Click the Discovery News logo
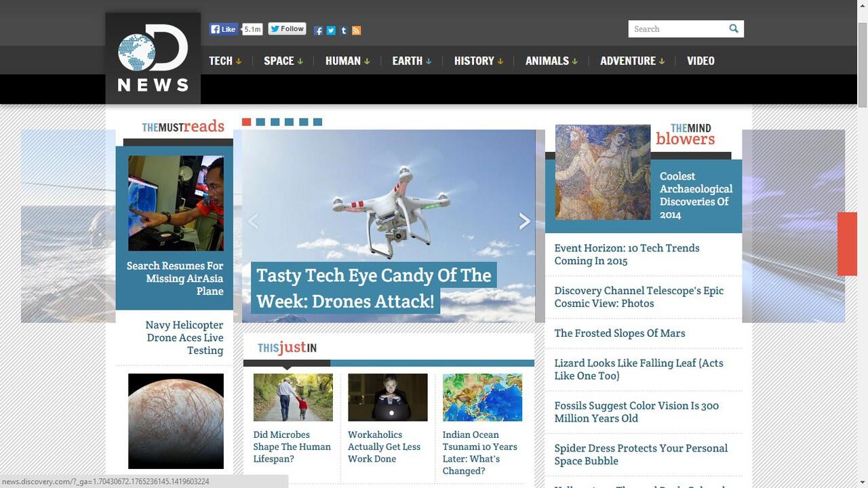868x488 pixels. [153, 58]
